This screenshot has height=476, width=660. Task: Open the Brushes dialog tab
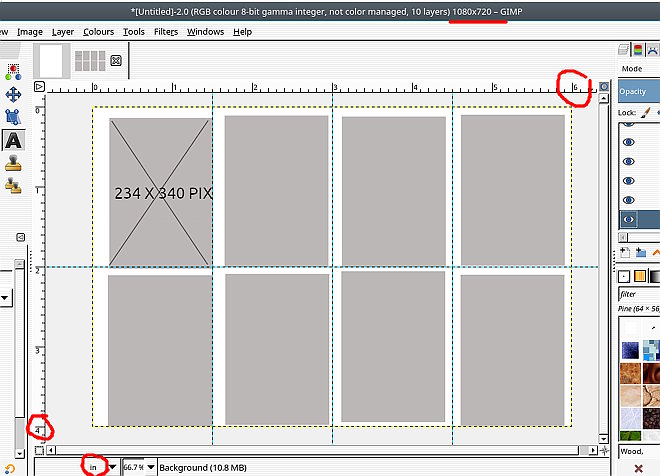[624, 277]
